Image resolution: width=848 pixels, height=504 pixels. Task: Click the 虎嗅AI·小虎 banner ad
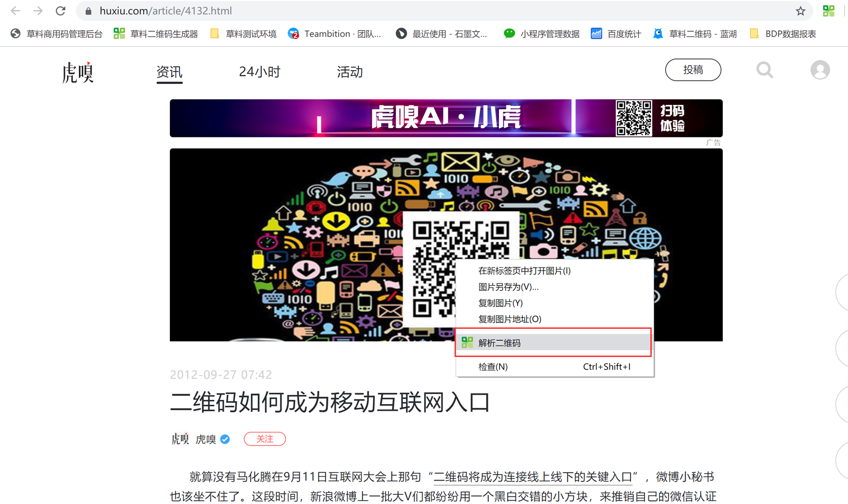[x=446, y=118]
